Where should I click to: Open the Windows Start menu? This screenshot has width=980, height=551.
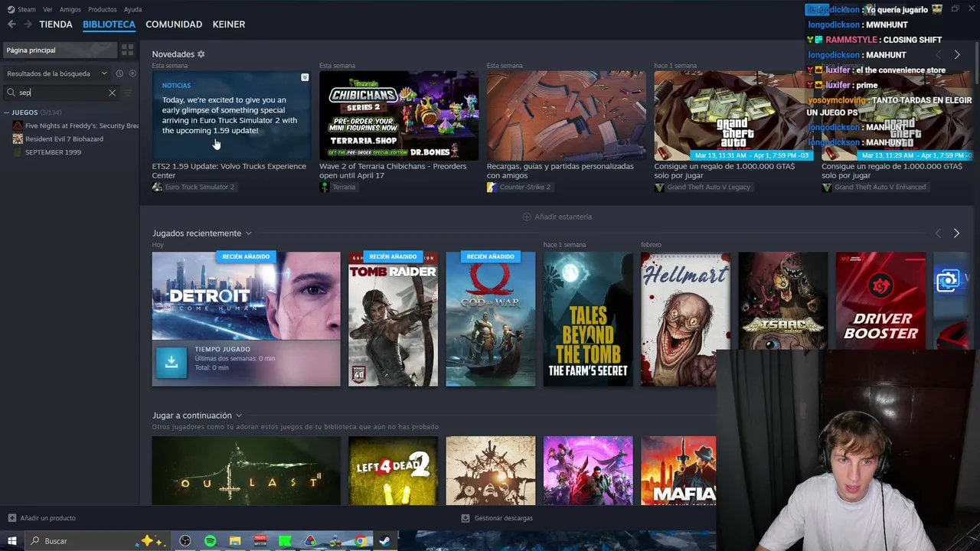point(11,541)
